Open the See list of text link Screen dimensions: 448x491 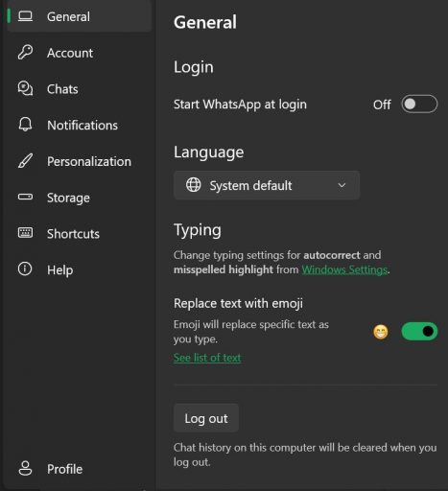tap(207, 358)
